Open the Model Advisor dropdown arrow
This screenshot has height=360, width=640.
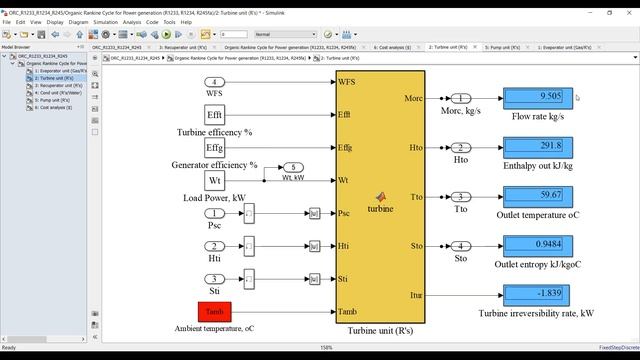(337, 35)
